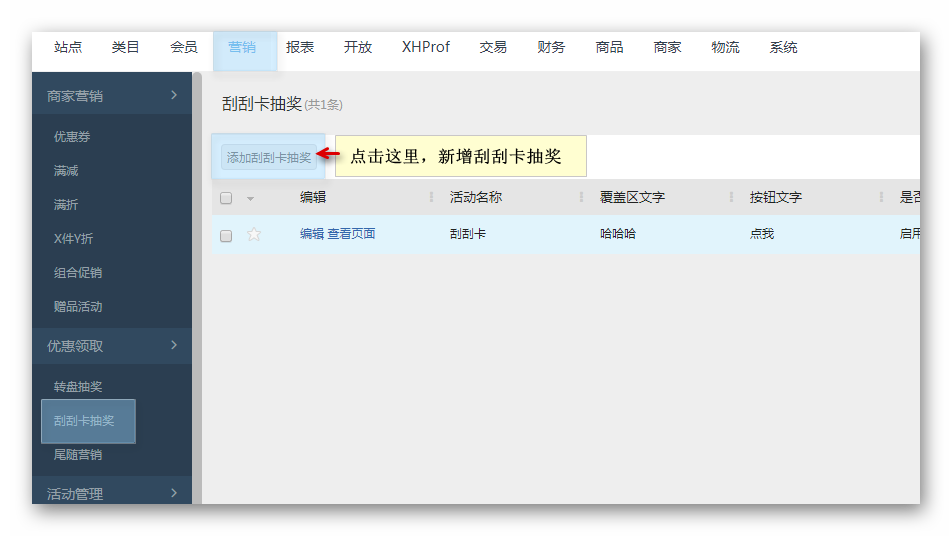Click the 点我 cell in the table
The height and width of the screenshot is (536, 952).
click(761, 234)
